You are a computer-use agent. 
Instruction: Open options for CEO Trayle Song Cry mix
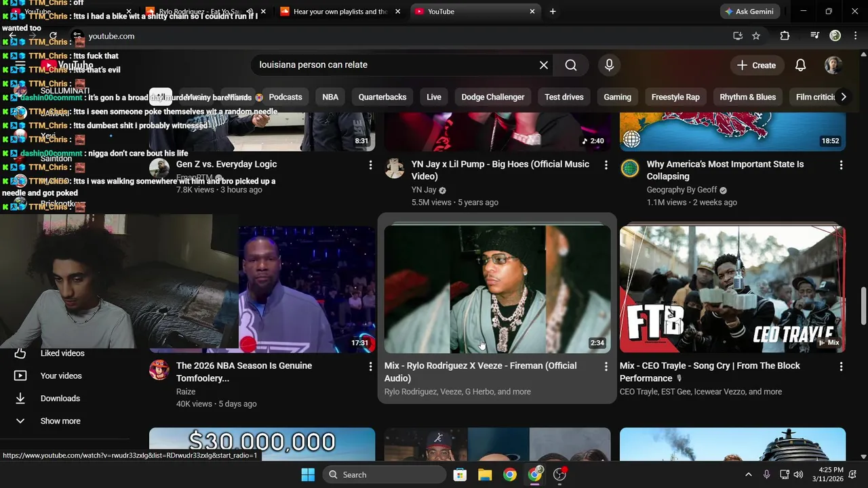(841, 366)
